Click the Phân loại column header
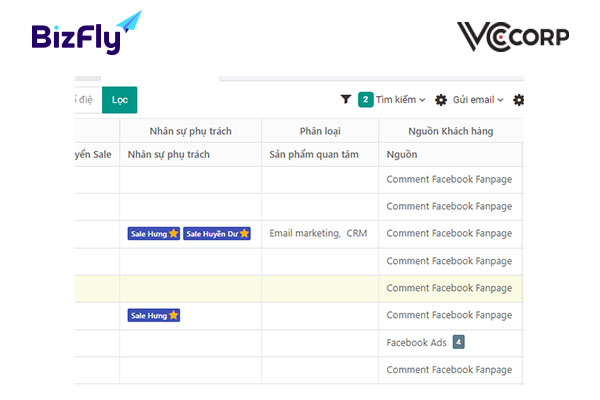Image resolution: width=600 pixels, height=400 pixels. tap(320, 131)
